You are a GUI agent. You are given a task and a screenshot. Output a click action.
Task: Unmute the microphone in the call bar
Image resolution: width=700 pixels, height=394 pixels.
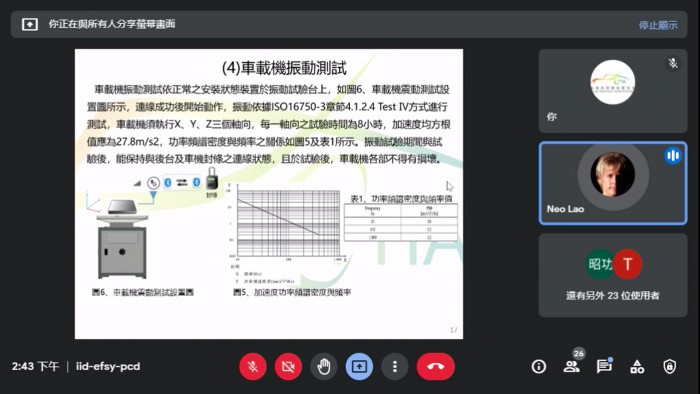[x=253, y=367]
